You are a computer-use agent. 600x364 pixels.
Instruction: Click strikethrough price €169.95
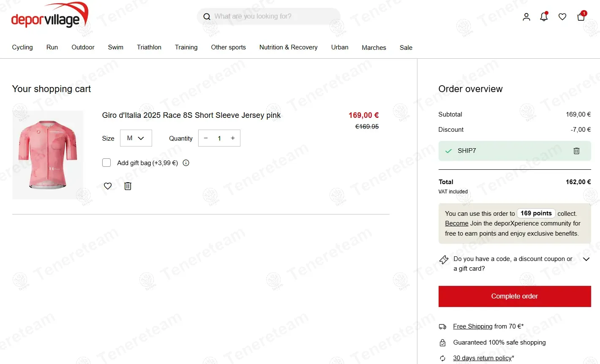(x=367, y=127)
